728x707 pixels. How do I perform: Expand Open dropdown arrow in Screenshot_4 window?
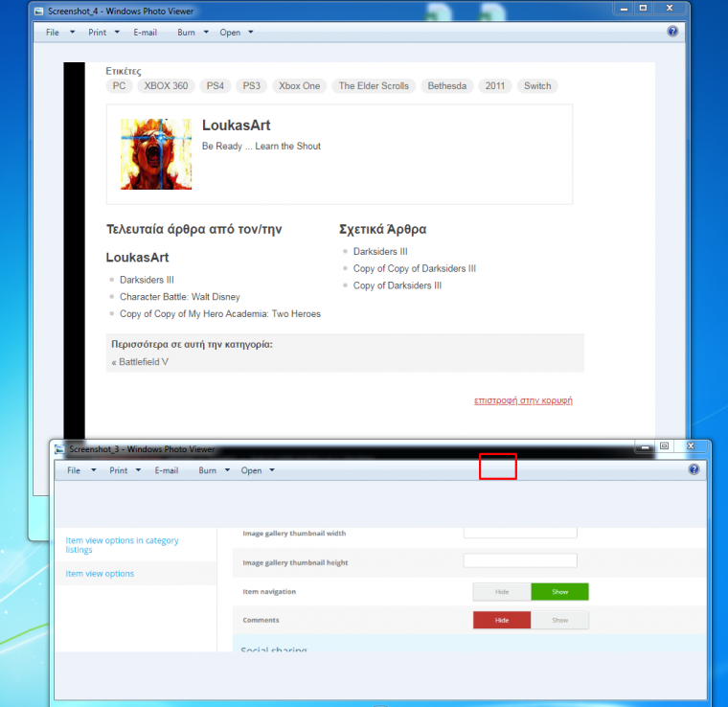251,32
